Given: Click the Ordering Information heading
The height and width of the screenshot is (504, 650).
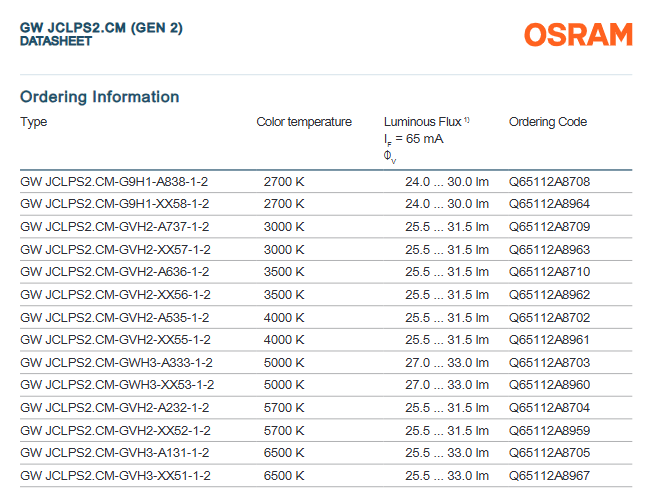Looking at the screenshot, I should click(x=99, y=97).
